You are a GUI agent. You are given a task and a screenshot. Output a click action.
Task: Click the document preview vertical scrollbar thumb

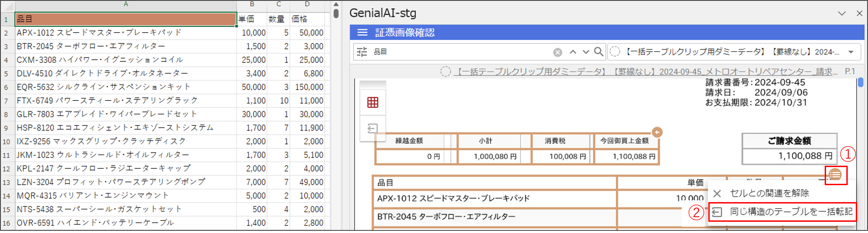pos(861,82)
